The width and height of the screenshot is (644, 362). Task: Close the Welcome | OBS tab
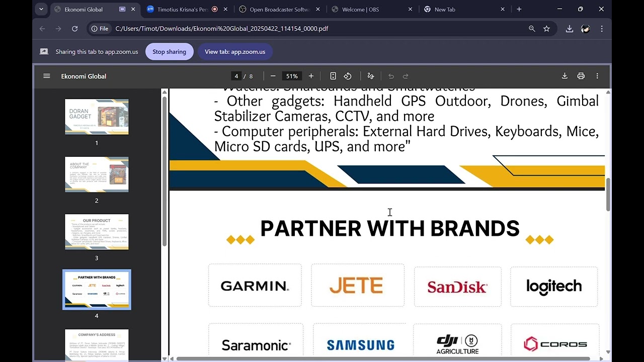click(410, 10)
